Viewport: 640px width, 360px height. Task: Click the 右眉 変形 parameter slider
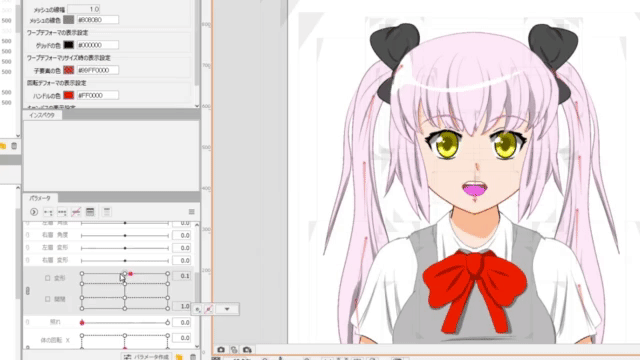click(125, 260)
